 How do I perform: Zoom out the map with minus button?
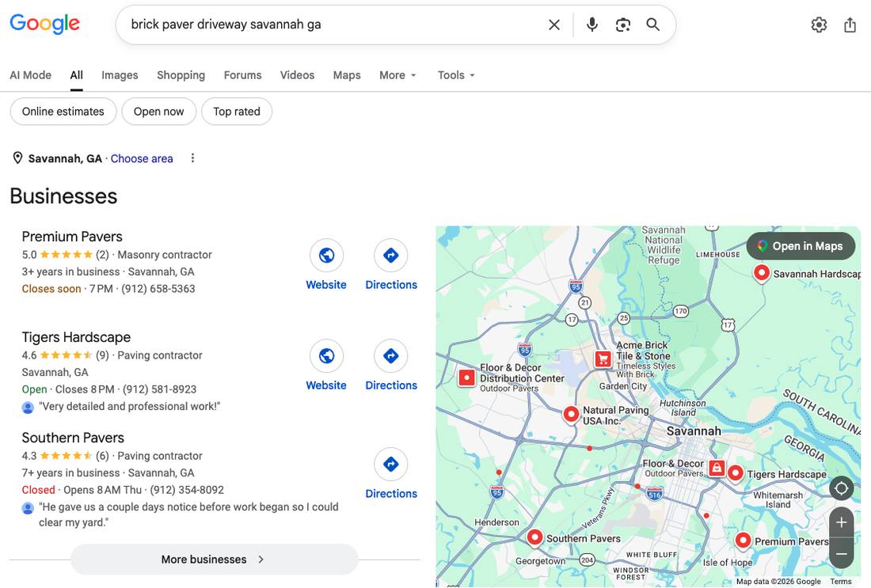[x=842, y=553]
